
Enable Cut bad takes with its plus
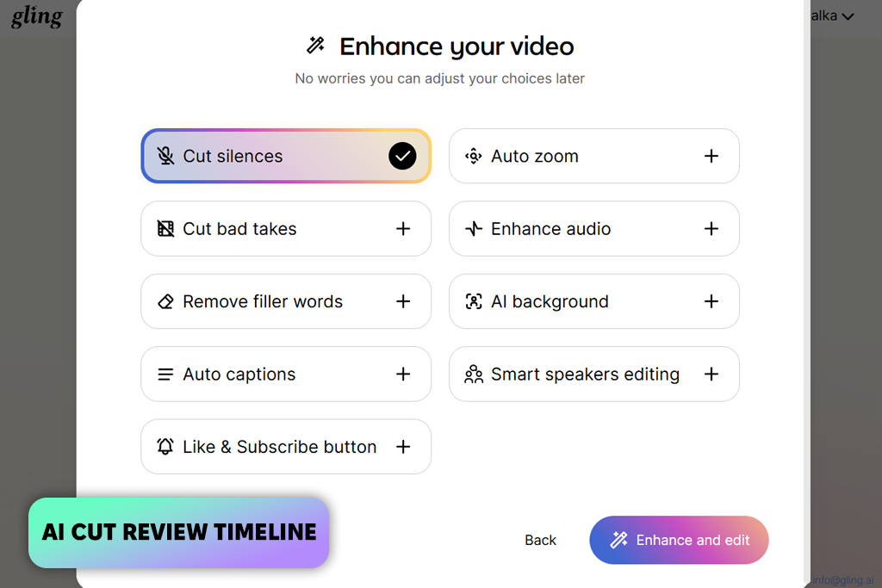coord(403,229)
